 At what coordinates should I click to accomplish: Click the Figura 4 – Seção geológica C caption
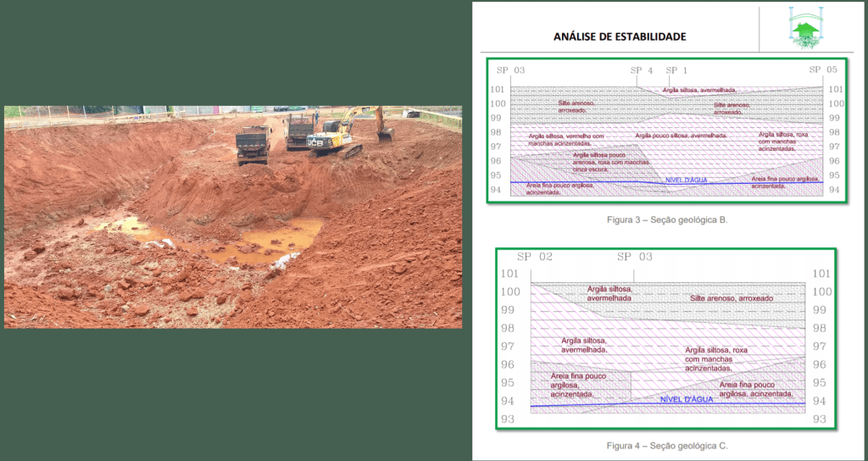[x=667, y=445]
